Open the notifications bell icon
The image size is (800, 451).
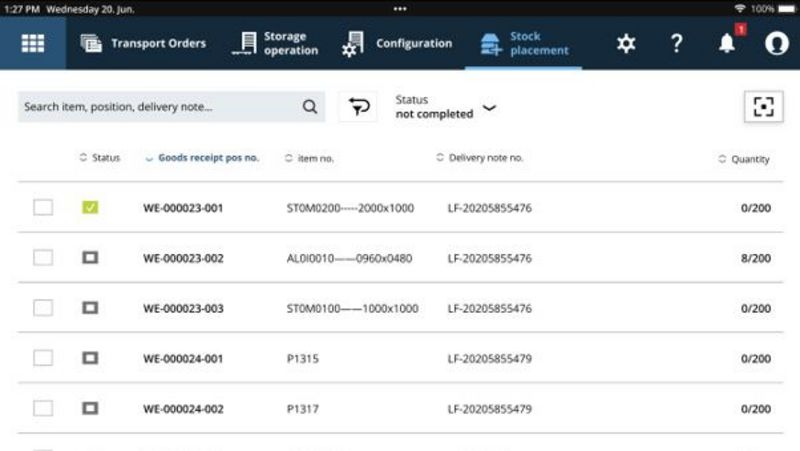727,44
